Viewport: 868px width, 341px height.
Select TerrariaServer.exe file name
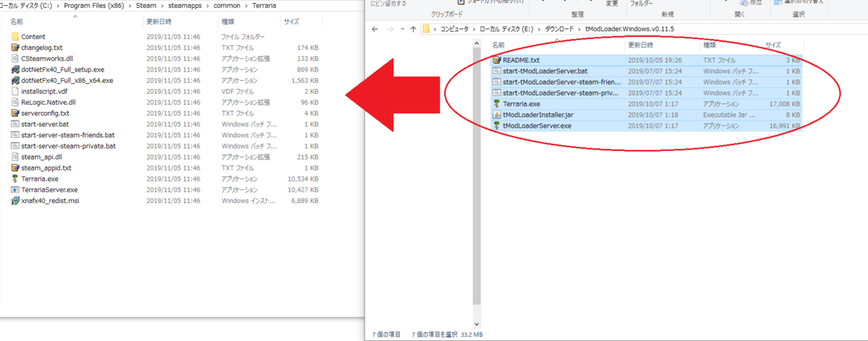tap(49, 189)
